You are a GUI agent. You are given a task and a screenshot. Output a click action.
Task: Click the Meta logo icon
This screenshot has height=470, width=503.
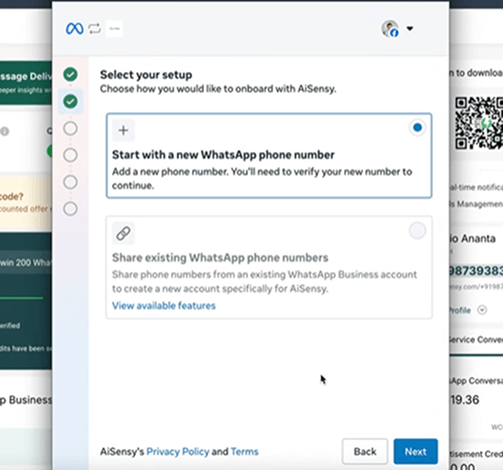75,29
